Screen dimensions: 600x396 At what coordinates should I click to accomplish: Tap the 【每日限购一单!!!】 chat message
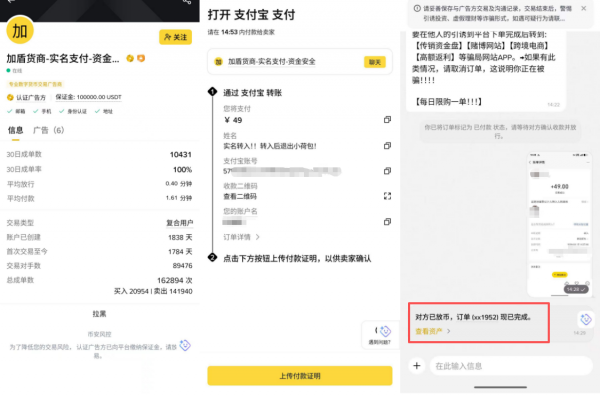point(448,102)
